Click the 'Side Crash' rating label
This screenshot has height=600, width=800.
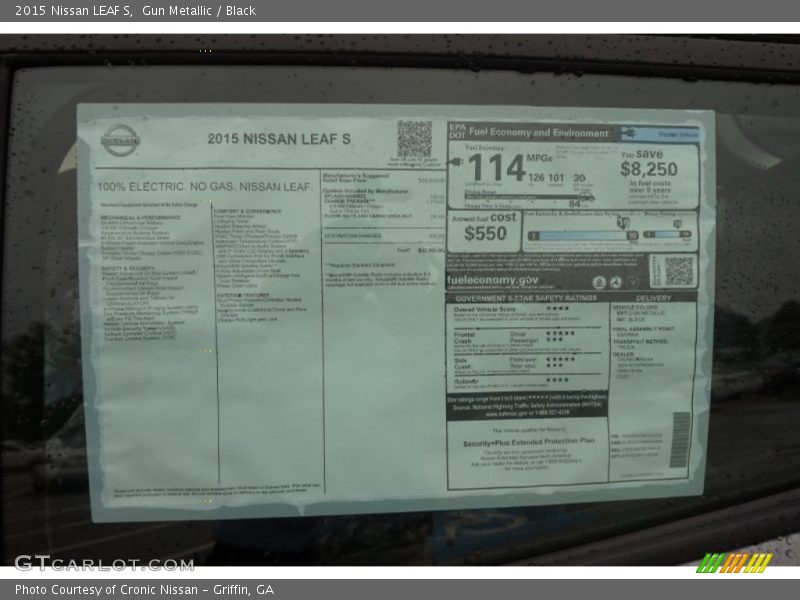point(462,363)
